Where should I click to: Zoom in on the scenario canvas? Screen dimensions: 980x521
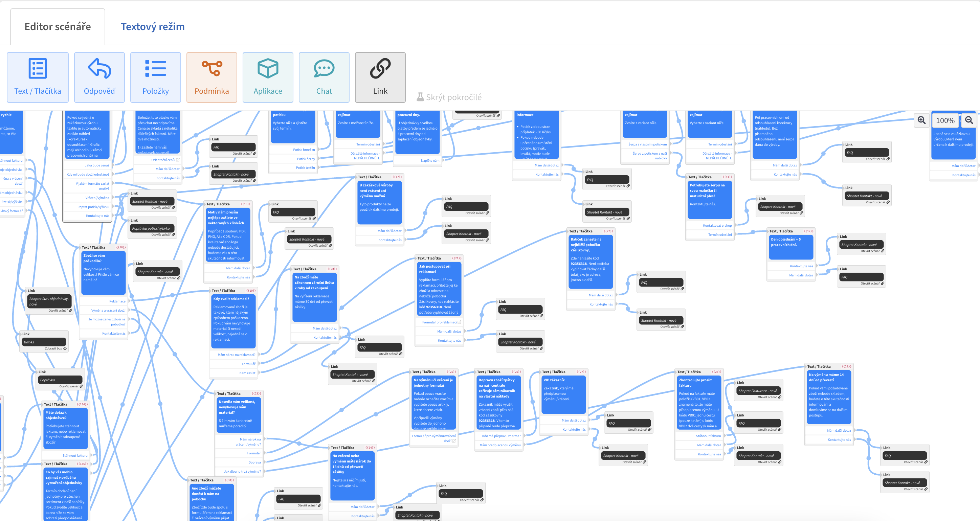(921, 120)
